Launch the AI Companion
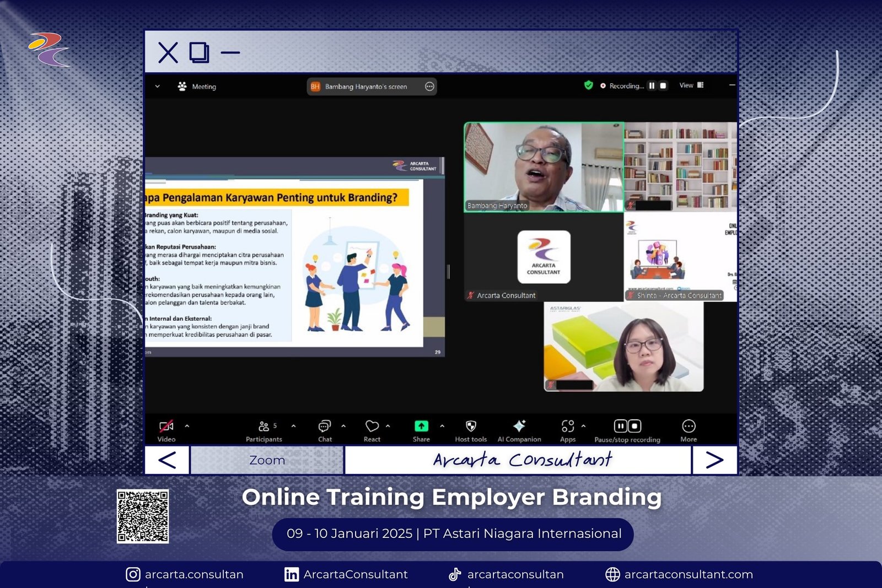Viewport: 882px width, 588px height. (519, 430)
